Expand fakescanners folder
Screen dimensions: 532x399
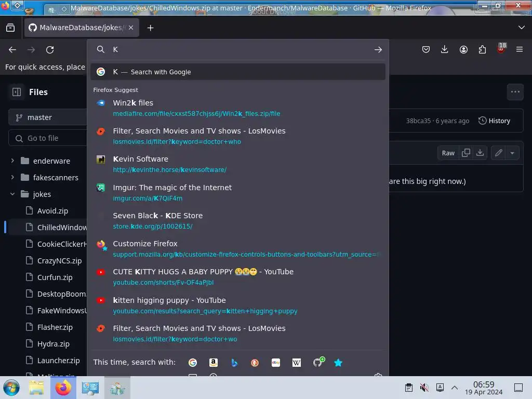point(12,177)
